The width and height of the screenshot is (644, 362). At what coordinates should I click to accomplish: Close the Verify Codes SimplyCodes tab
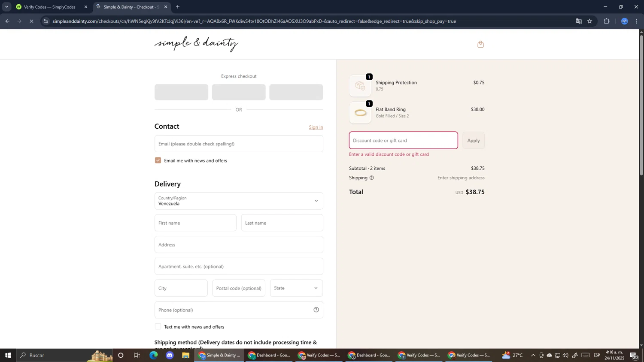(85, 7)
